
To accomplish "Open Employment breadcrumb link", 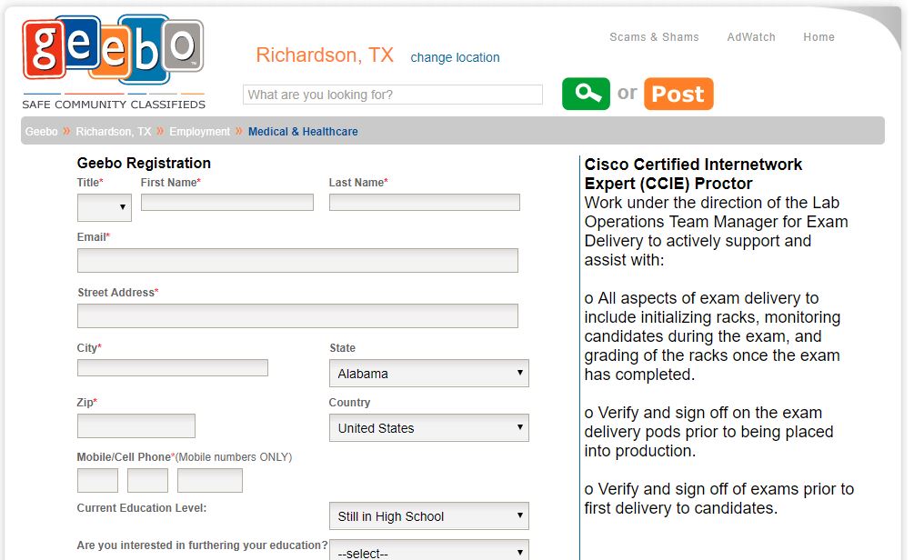I will coord(200,131).
